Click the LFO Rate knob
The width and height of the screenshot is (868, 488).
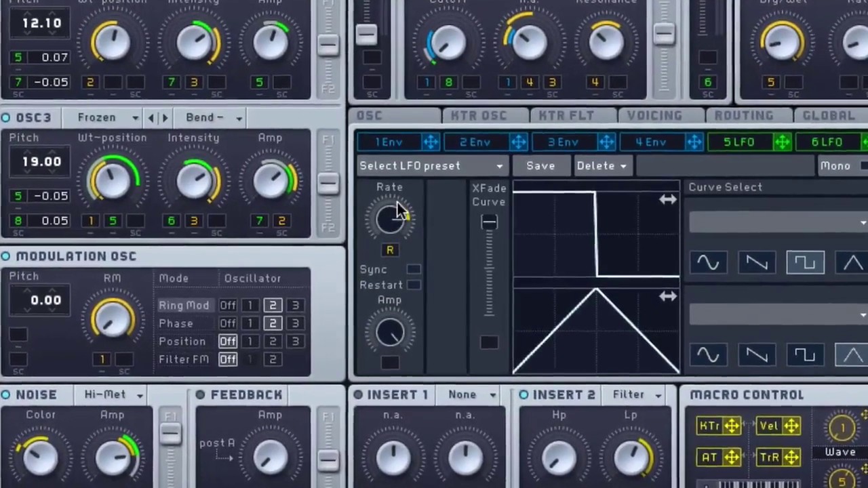pyautogui.click(x=390, y=218)
